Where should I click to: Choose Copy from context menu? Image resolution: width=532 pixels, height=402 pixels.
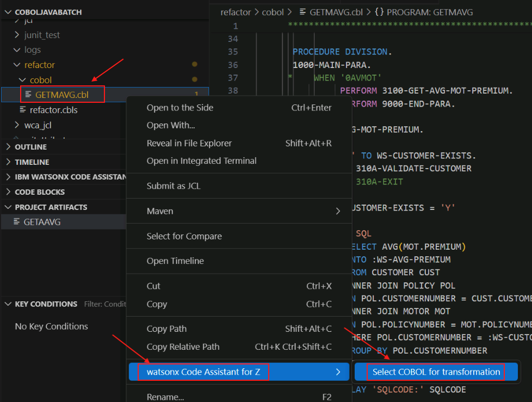[239, 304]
